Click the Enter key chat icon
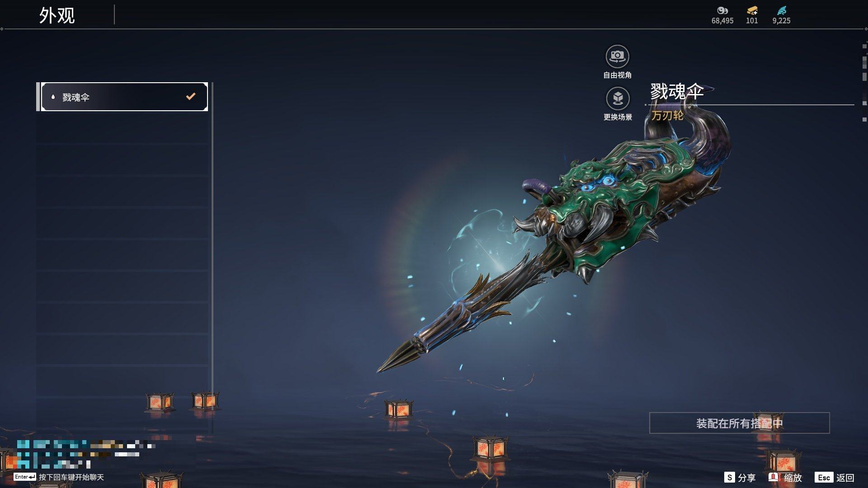 24,477
